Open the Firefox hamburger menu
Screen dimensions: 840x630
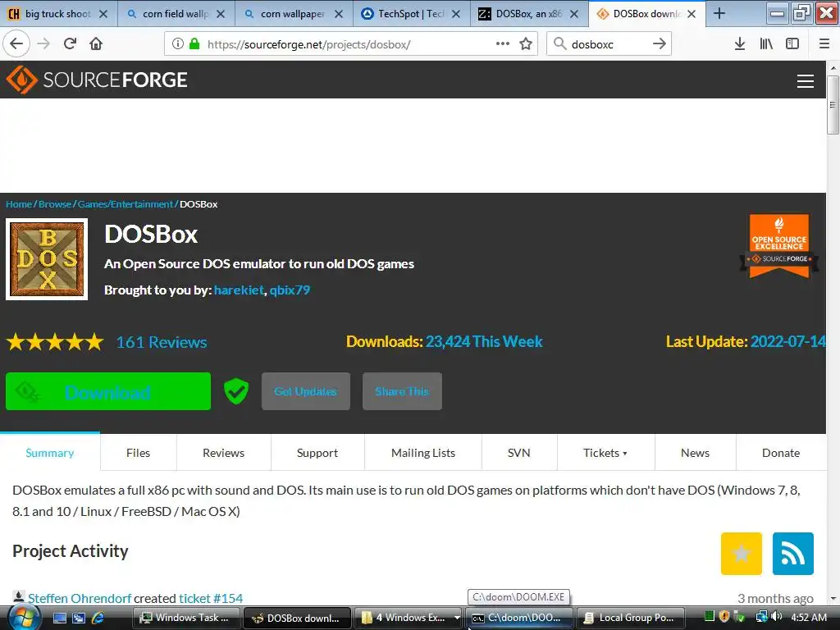point(824,44)
